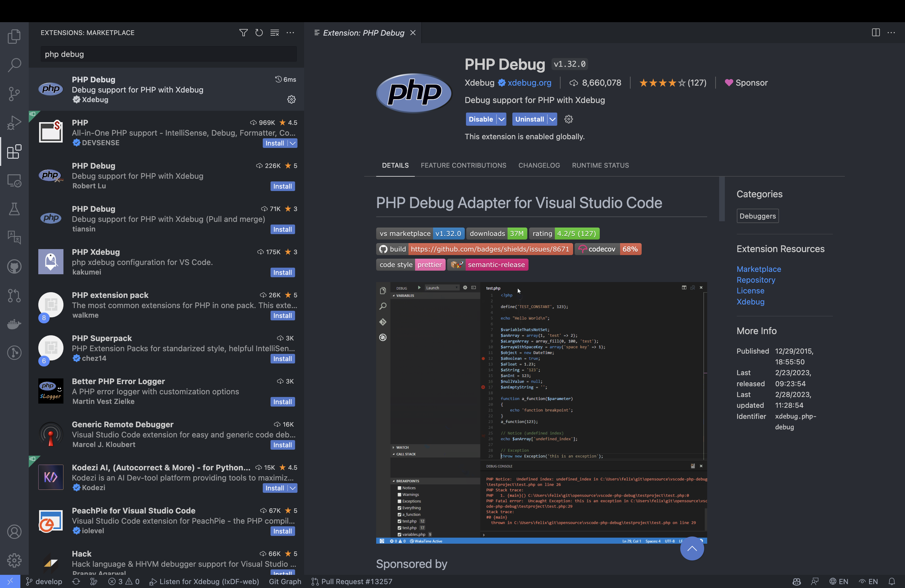905x588 pixels.
Task: Open the Testing flask view
Action: 14,209
